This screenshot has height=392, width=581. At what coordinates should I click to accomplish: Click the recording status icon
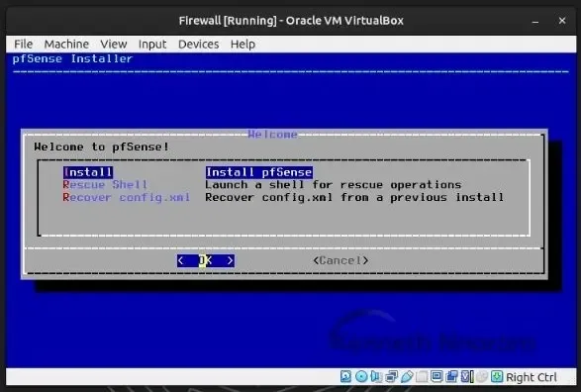(451, 376)
